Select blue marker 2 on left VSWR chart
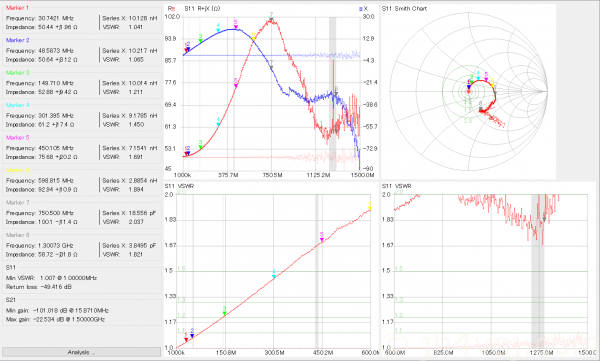The width and height of the screenshot is (600, 361). 192,335
